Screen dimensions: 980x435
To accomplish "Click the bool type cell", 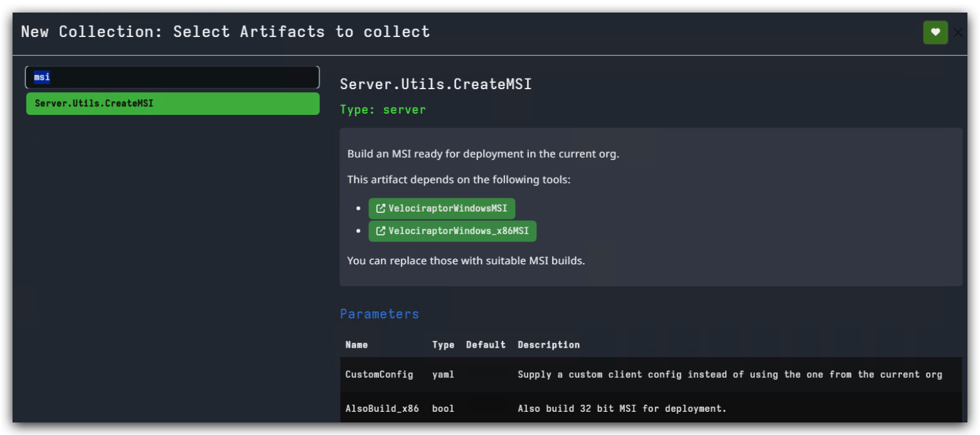I will [444, 409].
